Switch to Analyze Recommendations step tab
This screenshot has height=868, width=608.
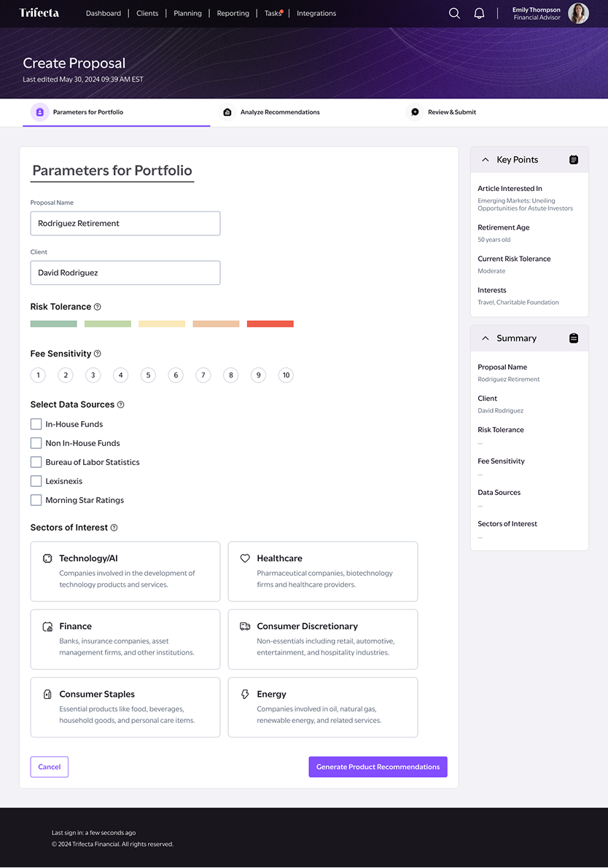click(270, 112)
